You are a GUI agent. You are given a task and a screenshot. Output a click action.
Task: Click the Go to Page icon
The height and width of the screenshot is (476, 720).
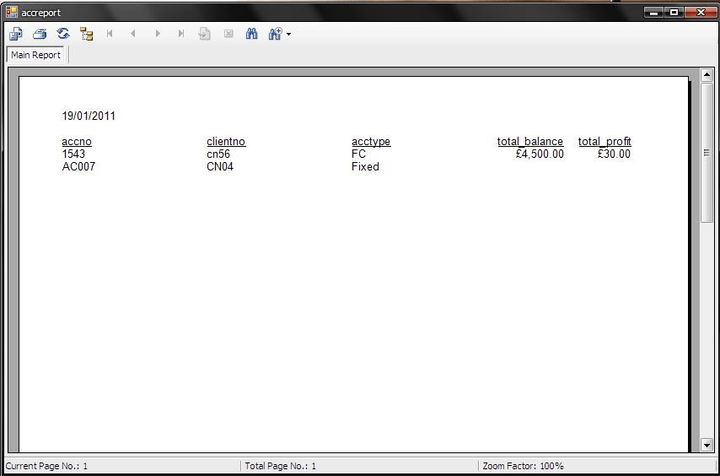pos(204,34)
